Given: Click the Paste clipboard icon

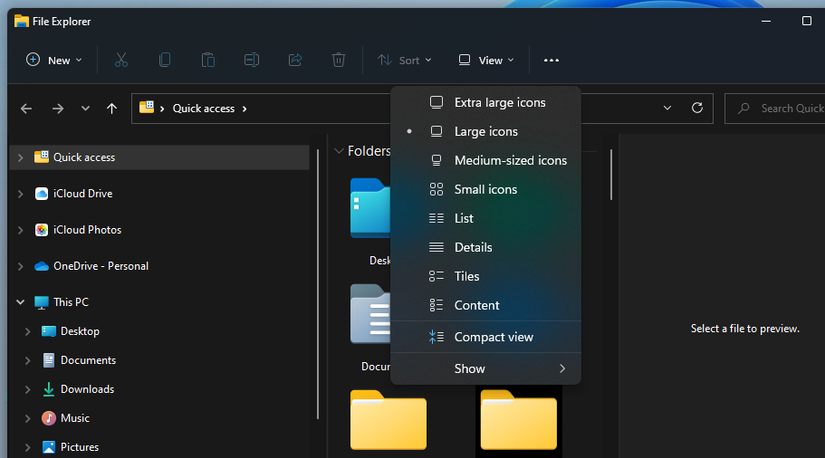Looking at the screenshot, I should (208, 60).
